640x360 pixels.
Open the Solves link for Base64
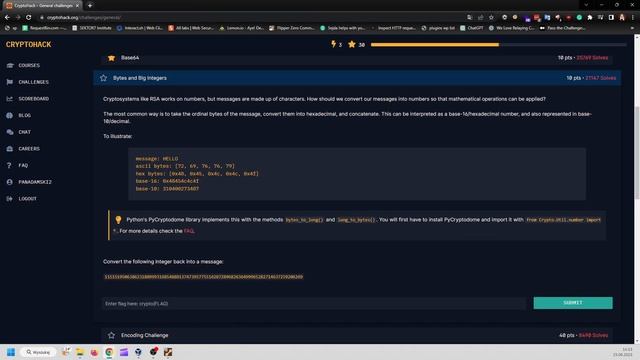coord(592,58)
